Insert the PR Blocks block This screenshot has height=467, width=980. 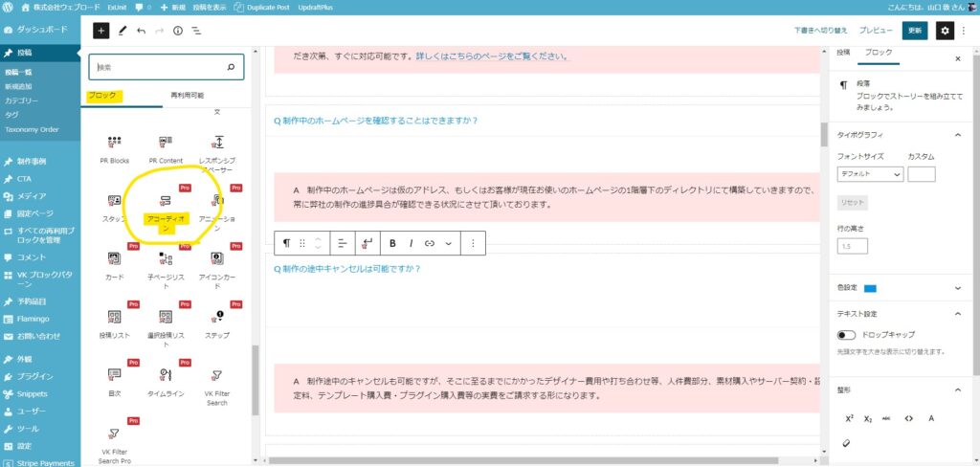pos(115,149)
